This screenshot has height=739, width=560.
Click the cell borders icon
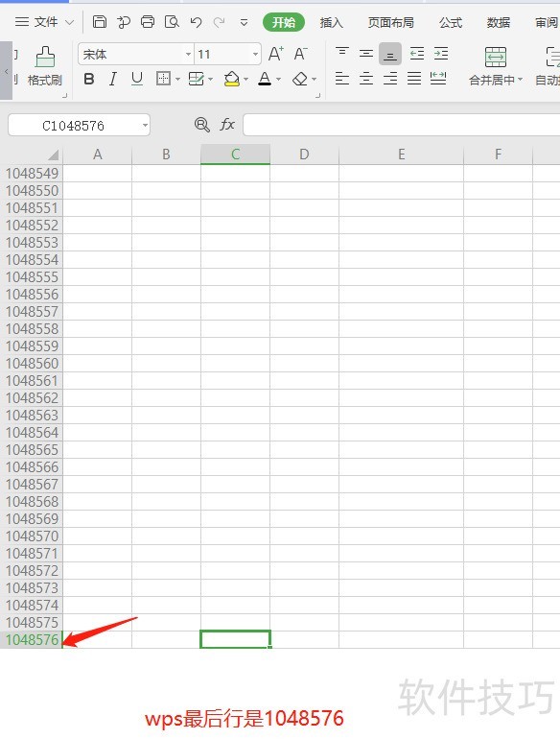pos(163,79)
